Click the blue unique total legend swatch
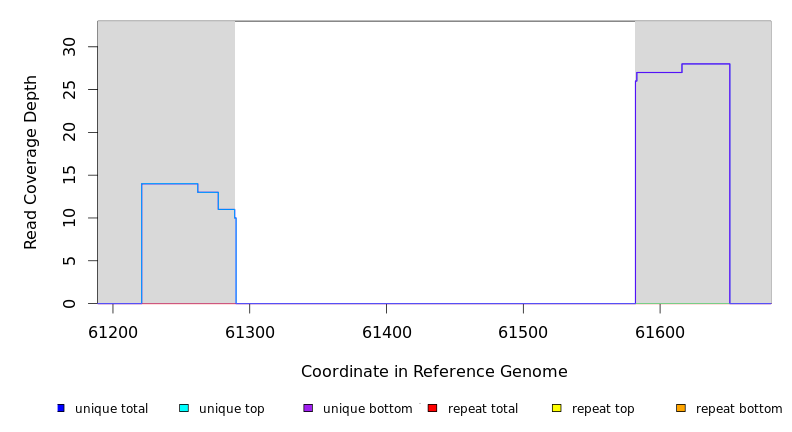Image resolution: width=792 pixels, height=432 pixels. pyautogui.click(x=61, y=408)
